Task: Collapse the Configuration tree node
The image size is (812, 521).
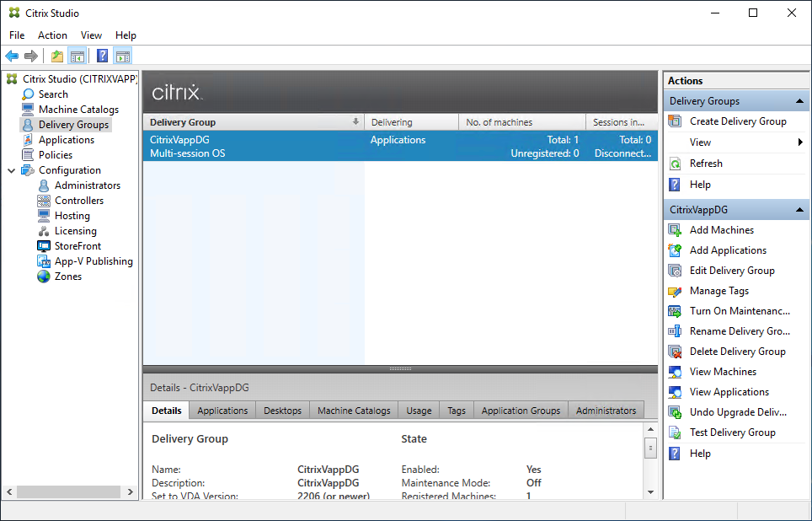Action: (12, 170)
